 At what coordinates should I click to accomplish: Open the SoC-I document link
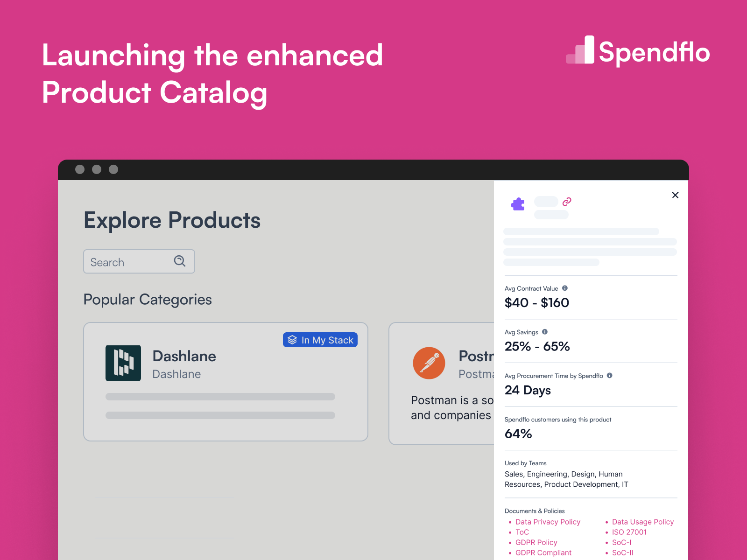coord(622,542)
